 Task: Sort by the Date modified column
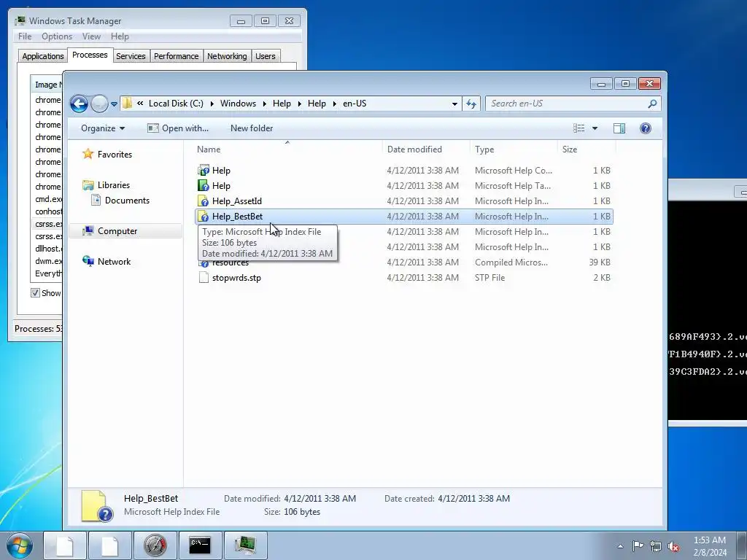click(x=426, y=149)
